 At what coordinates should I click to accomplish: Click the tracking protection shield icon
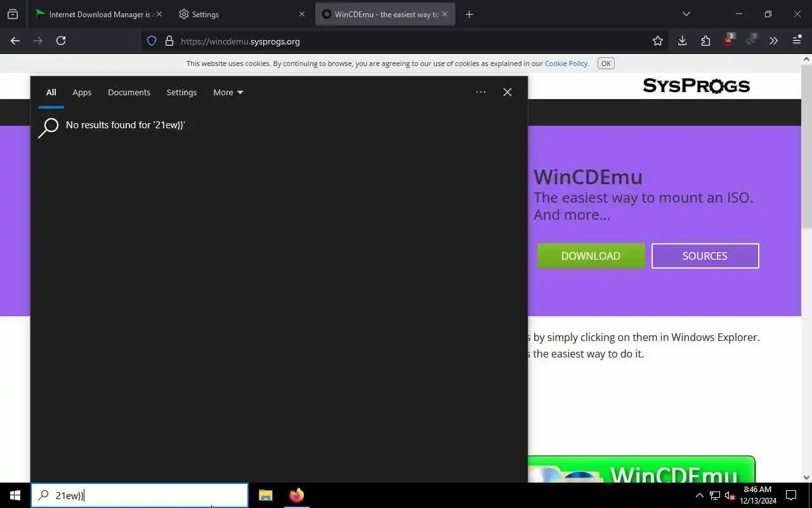coord(152,41)
